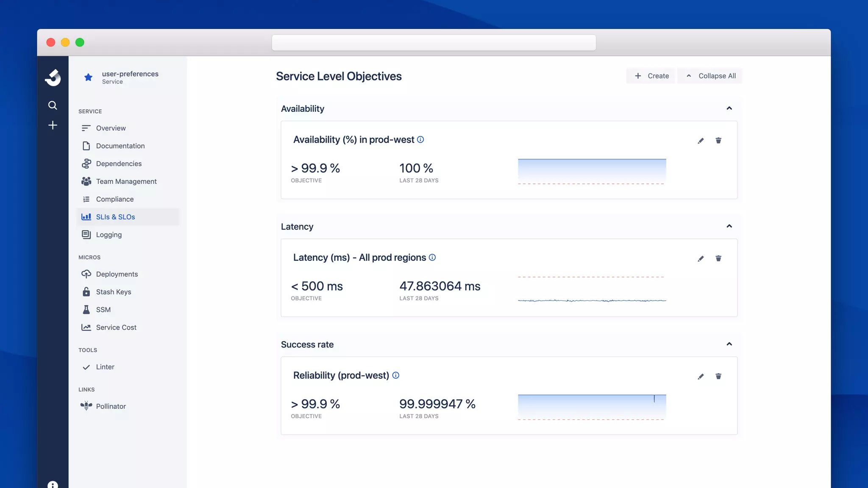Click the Create button
The image size is (868, 488).
pos(651,76)
